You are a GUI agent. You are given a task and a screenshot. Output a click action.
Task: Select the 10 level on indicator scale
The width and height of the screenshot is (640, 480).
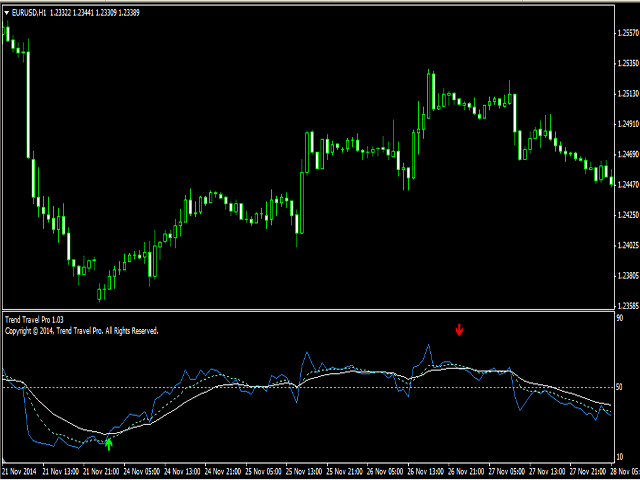click(x=620, y=456)
